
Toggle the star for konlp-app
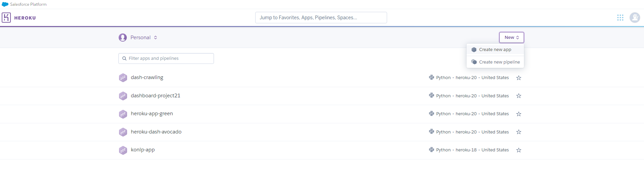519,150
